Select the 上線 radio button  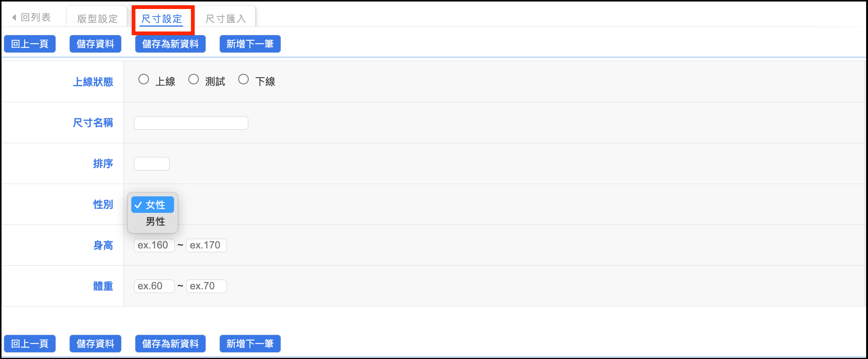pos(144,79)
